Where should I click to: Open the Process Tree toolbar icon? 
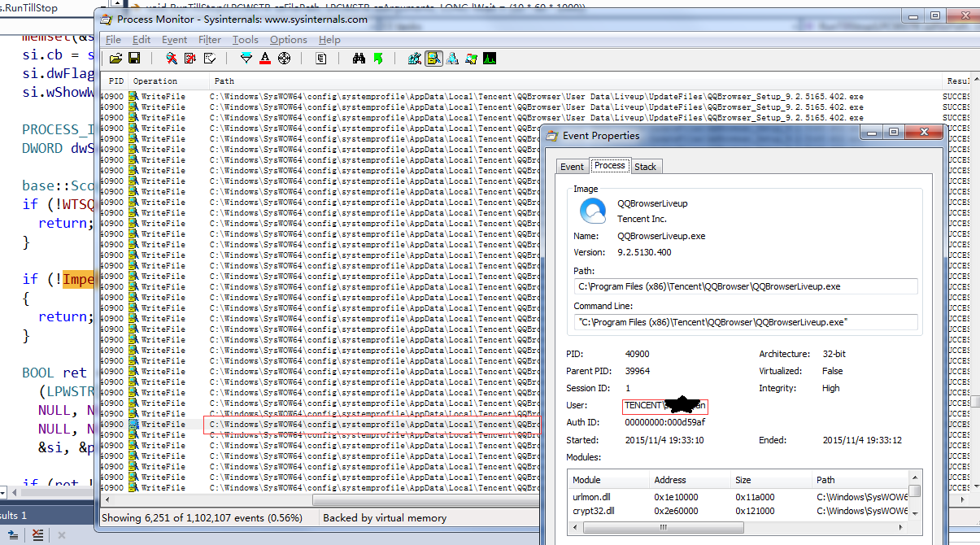[x=321, y=59]
